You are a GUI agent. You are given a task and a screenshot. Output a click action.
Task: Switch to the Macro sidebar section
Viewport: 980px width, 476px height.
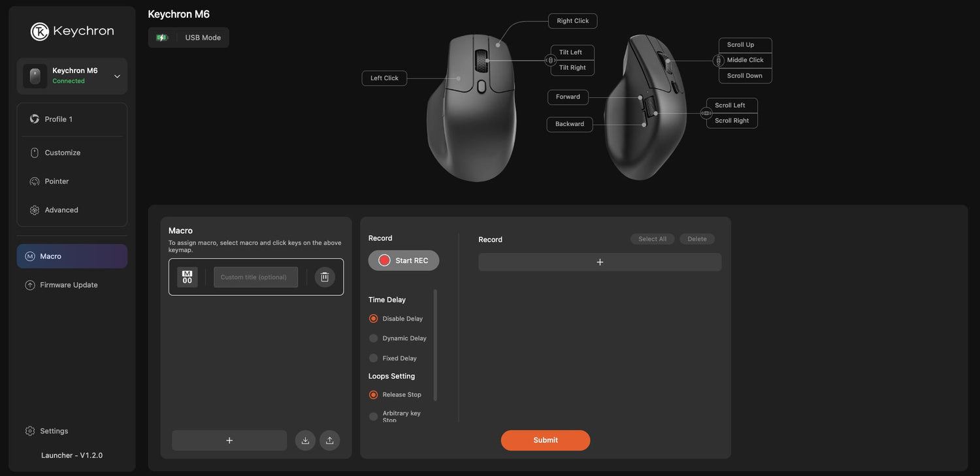(x=72, y=257)
